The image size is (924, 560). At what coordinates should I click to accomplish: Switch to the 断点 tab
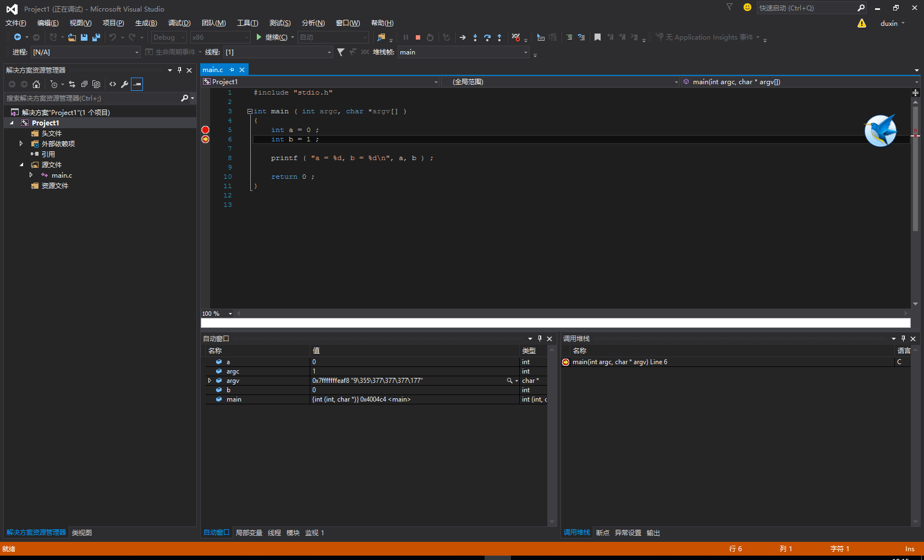click(x=603, y=532)
